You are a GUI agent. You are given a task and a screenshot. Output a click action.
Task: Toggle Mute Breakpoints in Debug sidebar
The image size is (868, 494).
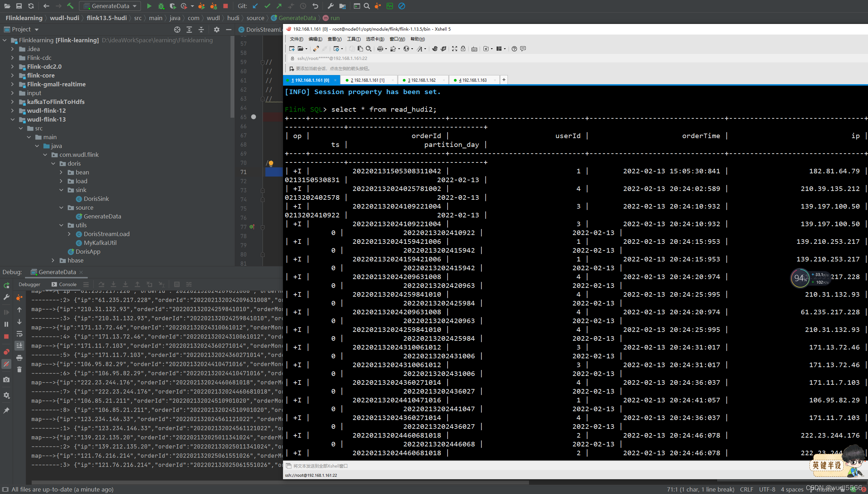click(x=6, y=364)
